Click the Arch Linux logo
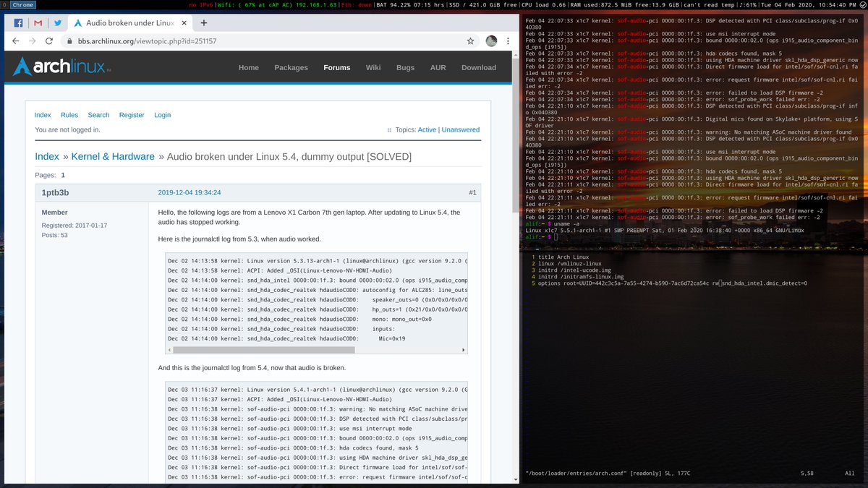Screen dimensions: 868x488 (x=62, y=68)
